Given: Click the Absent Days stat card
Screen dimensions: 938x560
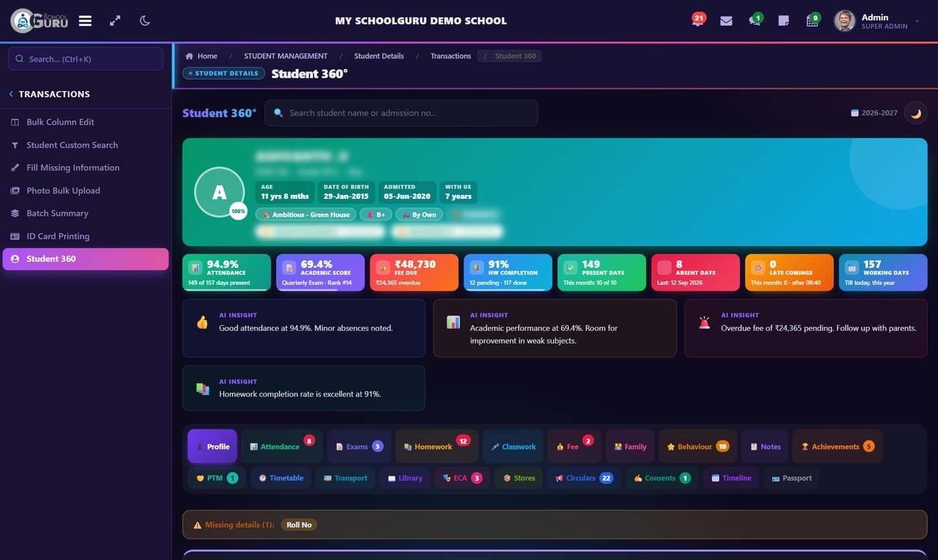Looking at the screenshot, I should 695,273.
